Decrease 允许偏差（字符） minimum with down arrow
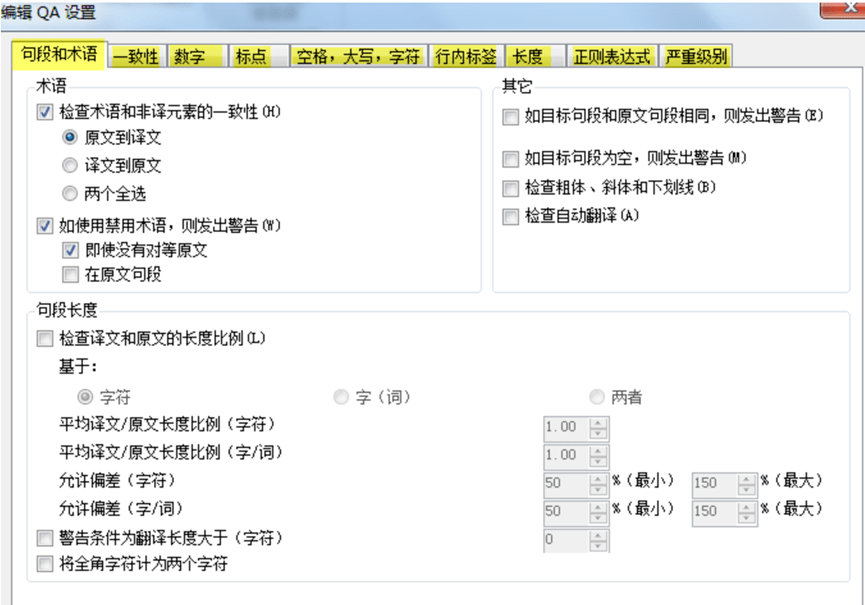This screenshot has height=605, width=865. point(598,490)
